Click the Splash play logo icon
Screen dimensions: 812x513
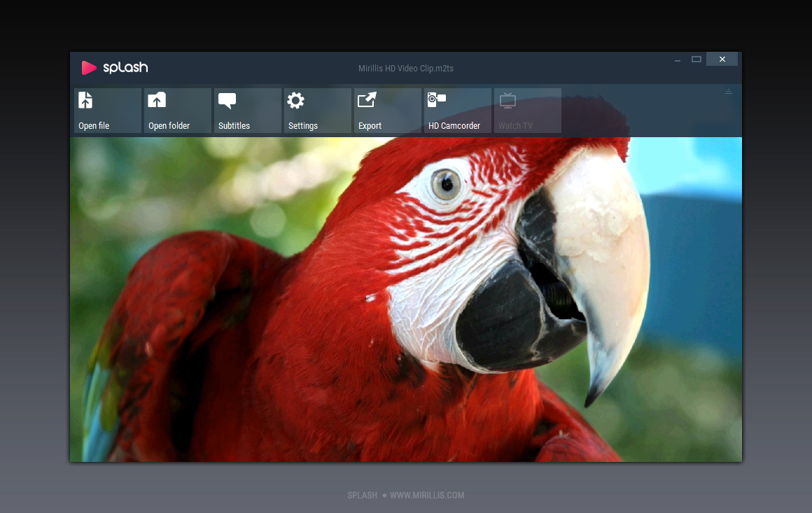tap(89, 68)
